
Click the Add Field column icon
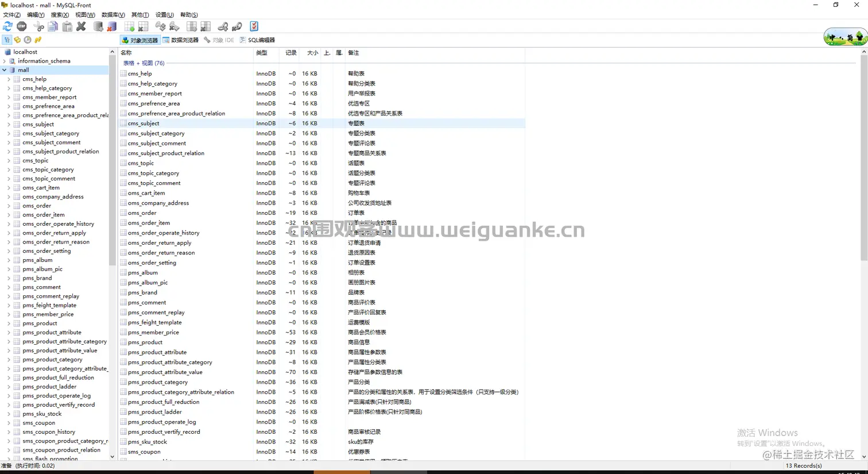click(x=192, y=26)
